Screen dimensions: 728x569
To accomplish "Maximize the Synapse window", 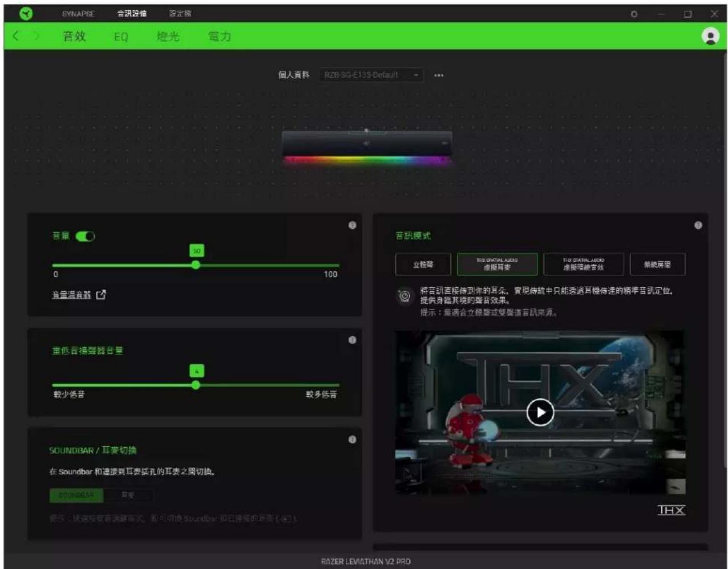I will coord(688,14).
